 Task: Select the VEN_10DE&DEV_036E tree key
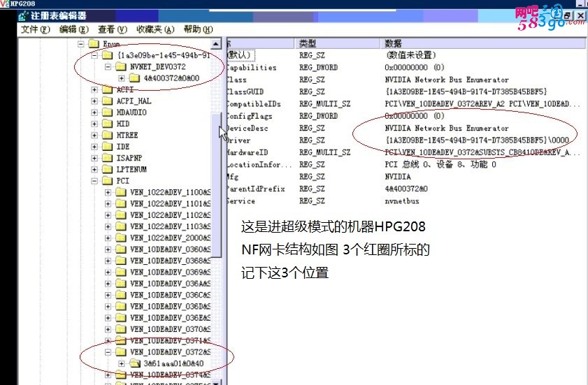click(x=170, y=318)
